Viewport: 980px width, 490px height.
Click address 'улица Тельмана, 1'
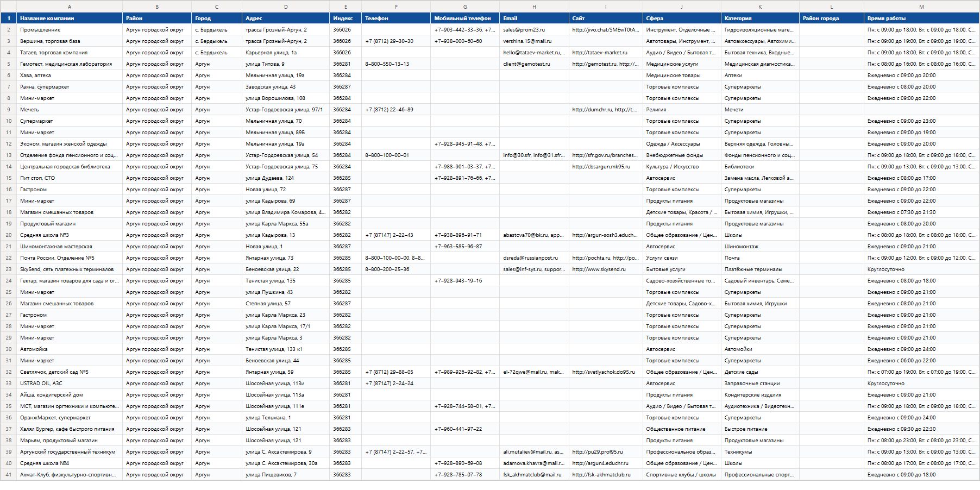pyautogui.click(x=286, y=417)
